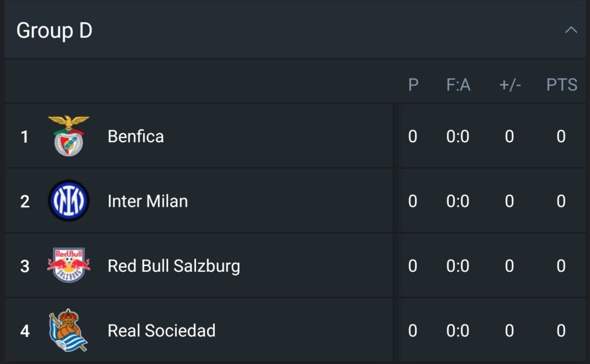The height and width of the screenshot is (364, 590).
Task: Click rank number 1 in standings
Action: tap(24, 136)
